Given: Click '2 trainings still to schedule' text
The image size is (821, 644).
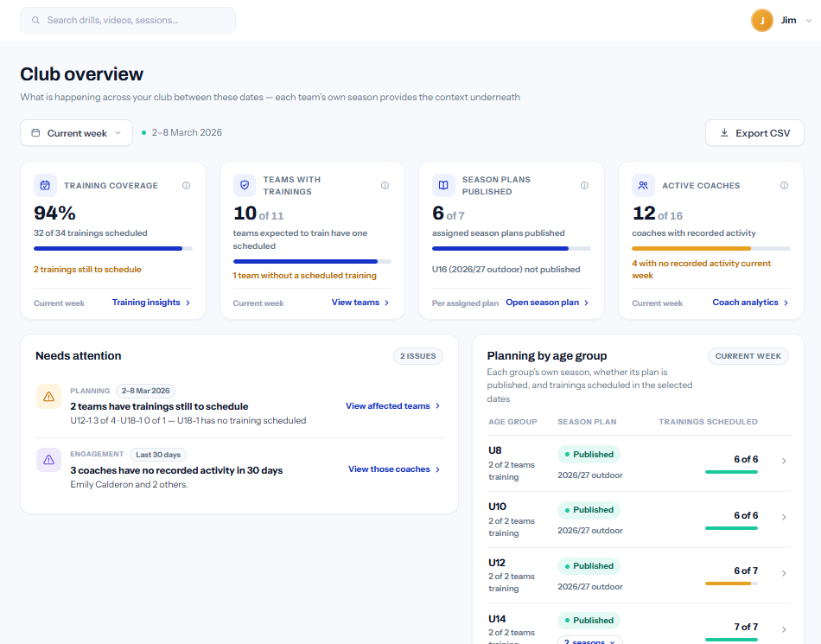Looking at the screenshot, I should [87, 270].
